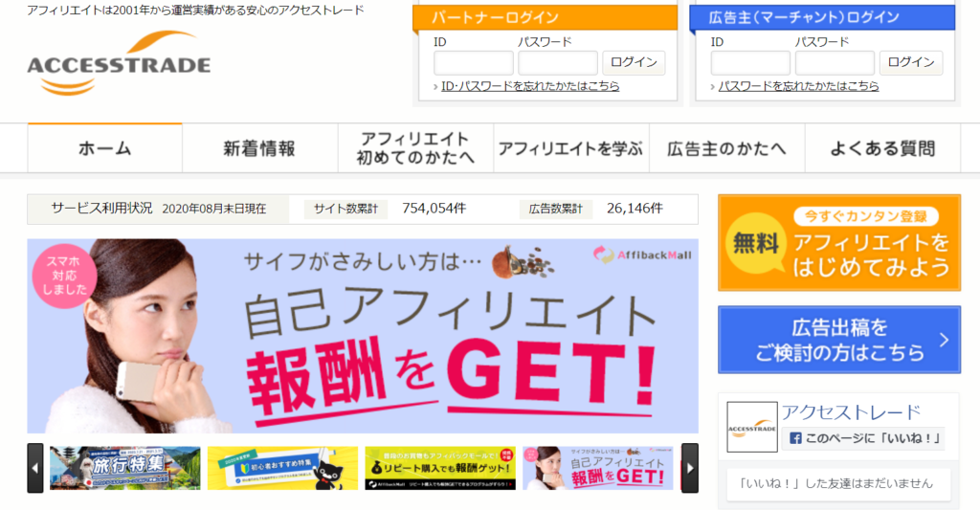
Task: Click 「いいね！」した友達はまだいません text
Action: click(x=835, y=483)
